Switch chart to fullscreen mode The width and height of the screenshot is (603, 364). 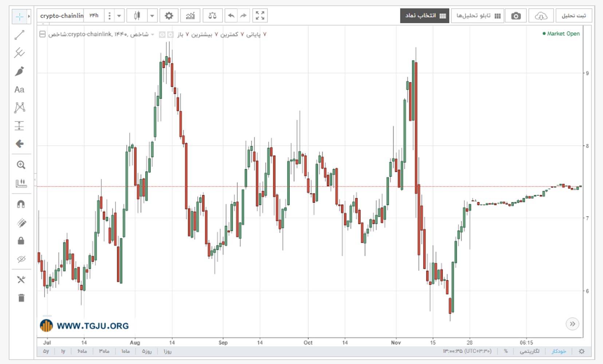[x=260, y=16]
